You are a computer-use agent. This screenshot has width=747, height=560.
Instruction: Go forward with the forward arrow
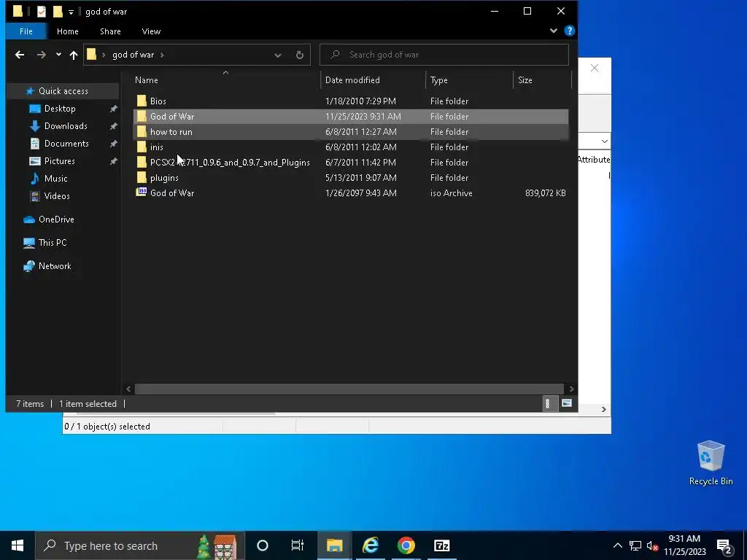pyautogui.click(x=42, y=55)
